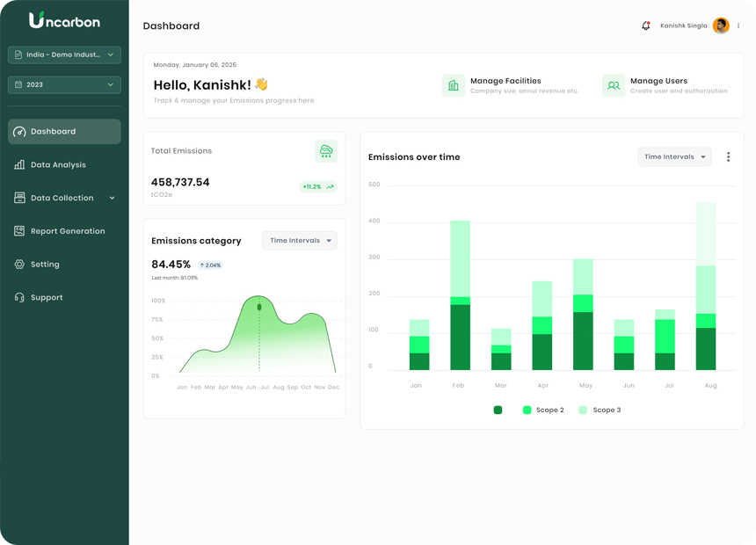Image resolution: width=756 pixels, height=545 pixels.
Task: Open Report Generation in sidebar
Action: (67, 231)
